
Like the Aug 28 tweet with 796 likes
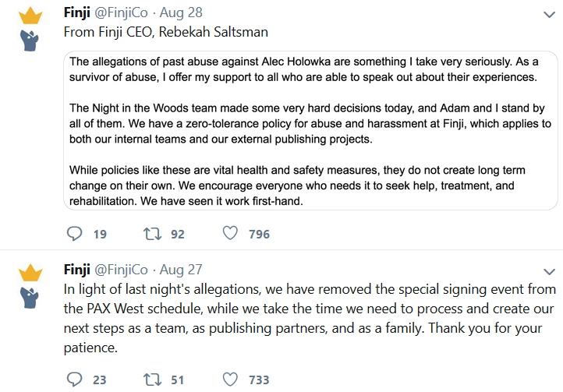(230, 233)
